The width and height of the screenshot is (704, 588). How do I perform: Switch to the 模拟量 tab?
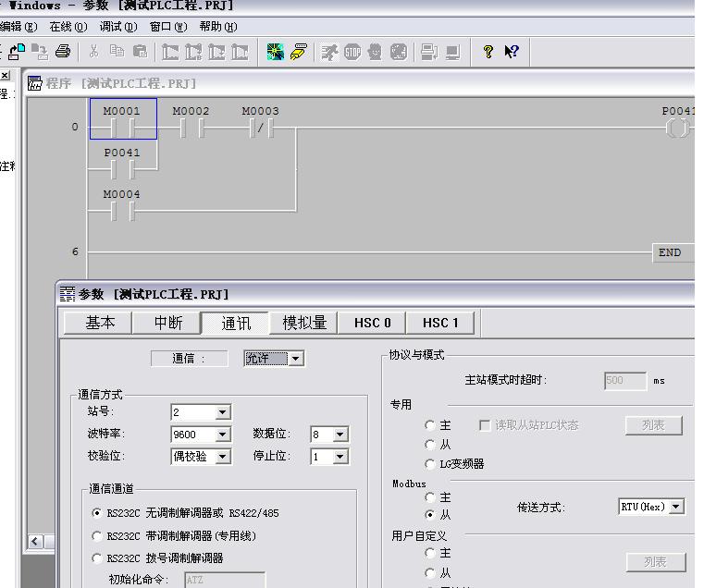tap(304, 323)
